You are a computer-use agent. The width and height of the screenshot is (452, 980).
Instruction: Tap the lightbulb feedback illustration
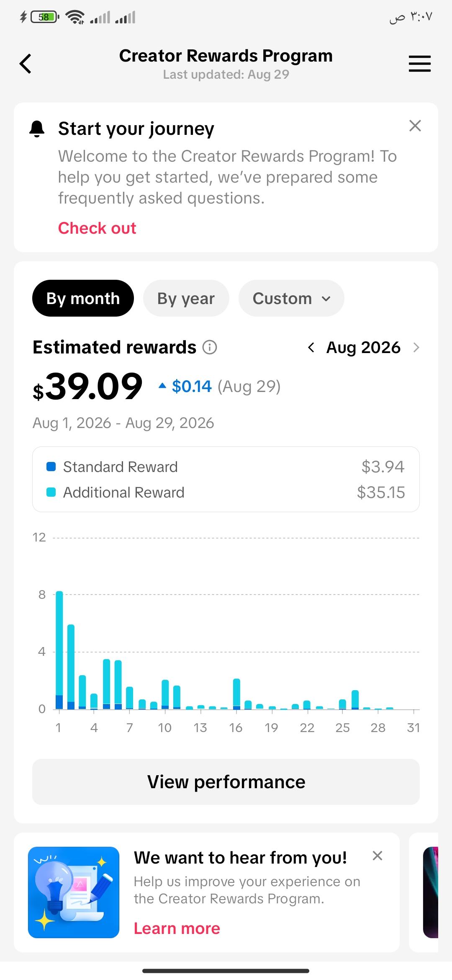tap(74, 892)
